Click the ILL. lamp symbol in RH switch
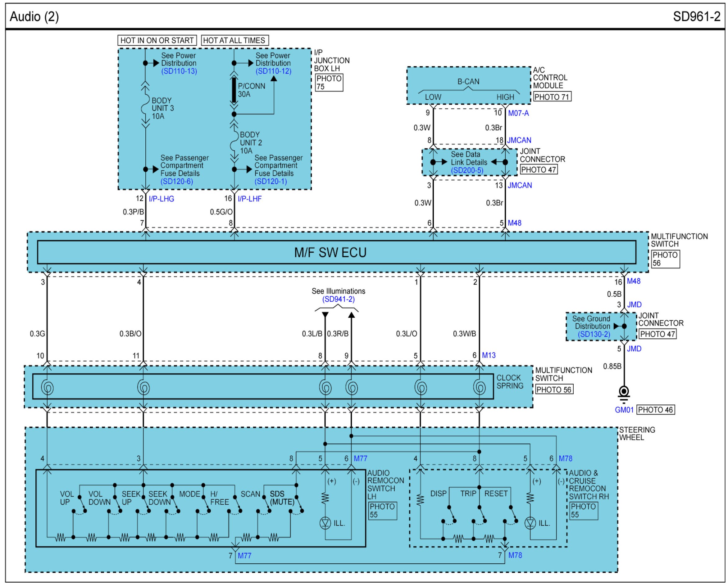This screenshot has width=728, height=586. (530, 524)
